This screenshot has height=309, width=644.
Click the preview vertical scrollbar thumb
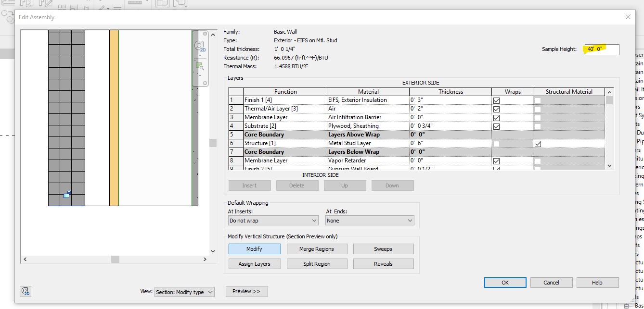[x=213, y=143]
